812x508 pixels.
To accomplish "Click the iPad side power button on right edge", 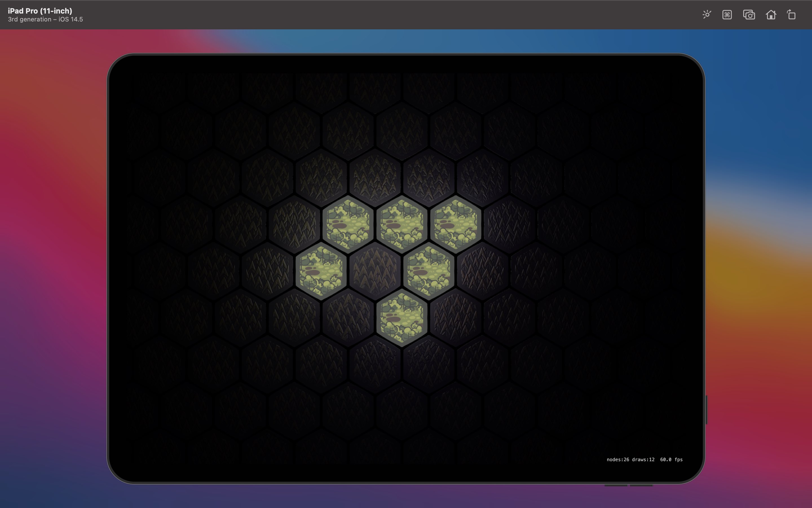I will point(706,410).
